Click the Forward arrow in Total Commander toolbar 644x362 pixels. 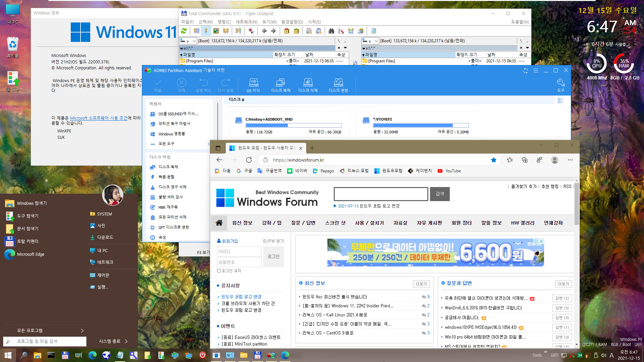[x=273, y=31]
